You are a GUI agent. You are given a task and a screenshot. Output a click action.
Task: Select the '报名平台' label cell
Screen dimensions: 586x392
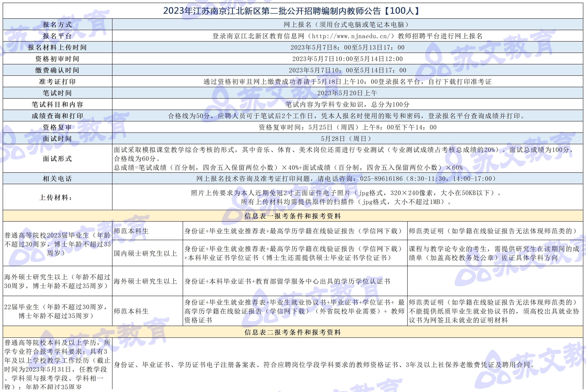pos(57,36)
